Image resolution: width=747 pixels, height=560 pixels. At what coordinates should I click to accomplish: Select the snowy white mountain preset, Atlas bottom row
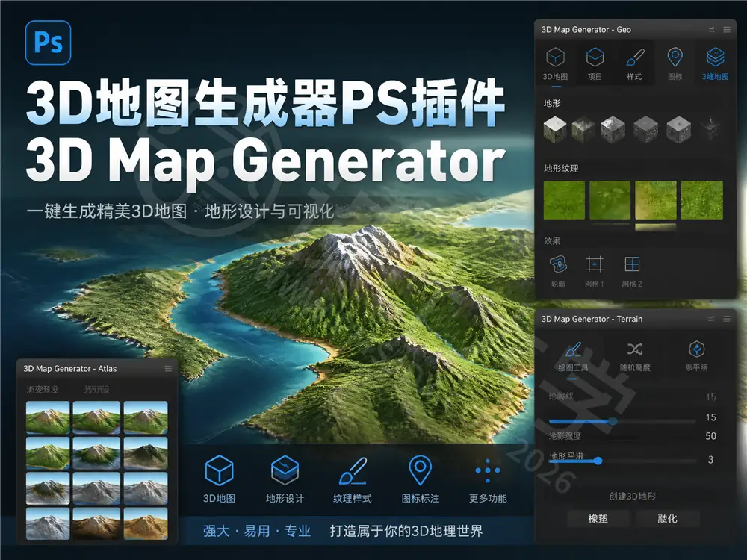48,523
